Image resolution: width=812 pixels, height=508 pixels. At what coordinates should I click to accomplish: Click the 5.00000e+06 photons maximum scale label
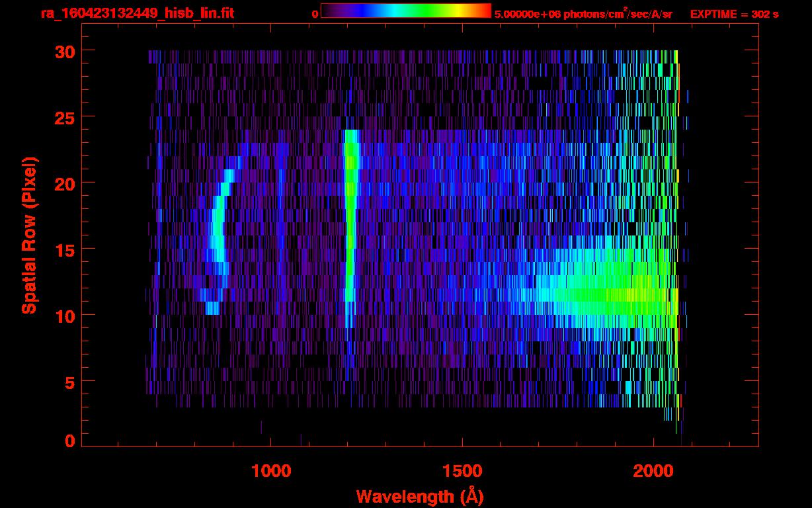[x=583, y=14]
